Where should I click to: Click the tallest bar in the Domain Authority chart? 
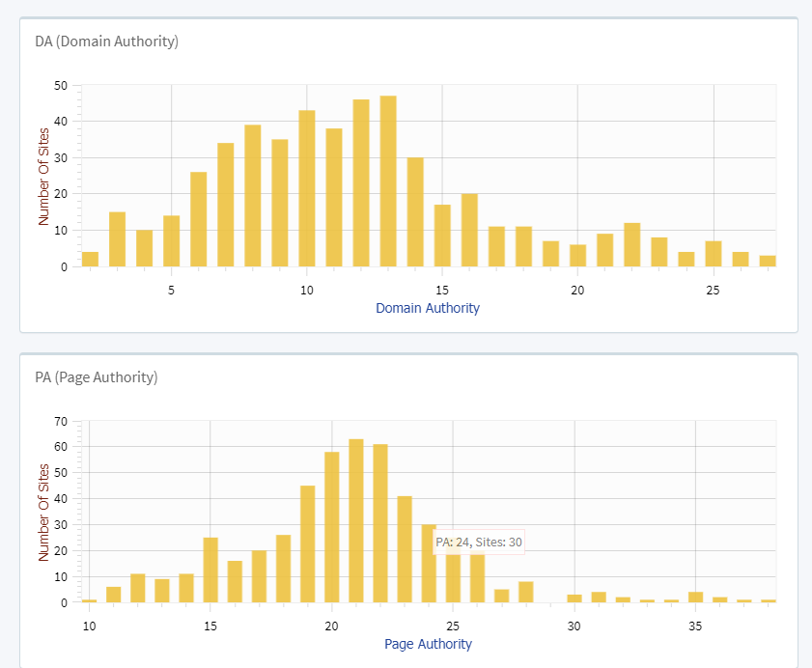tap(388, 181)
